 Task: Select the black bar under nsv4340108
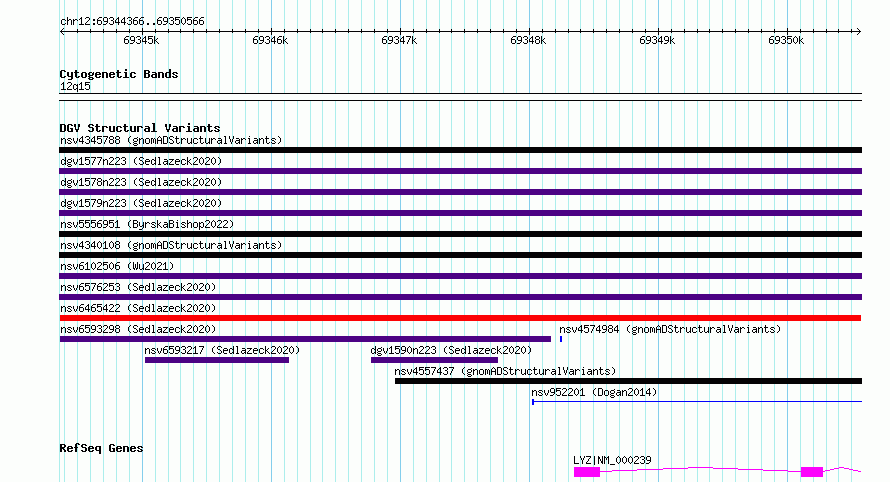point(460,255)
